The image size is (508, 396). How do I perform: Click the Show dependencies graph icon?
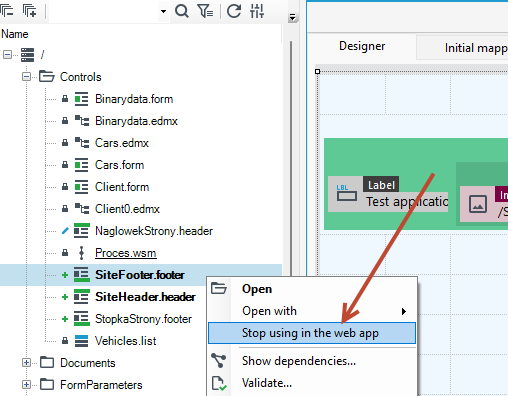click(219, 360)
